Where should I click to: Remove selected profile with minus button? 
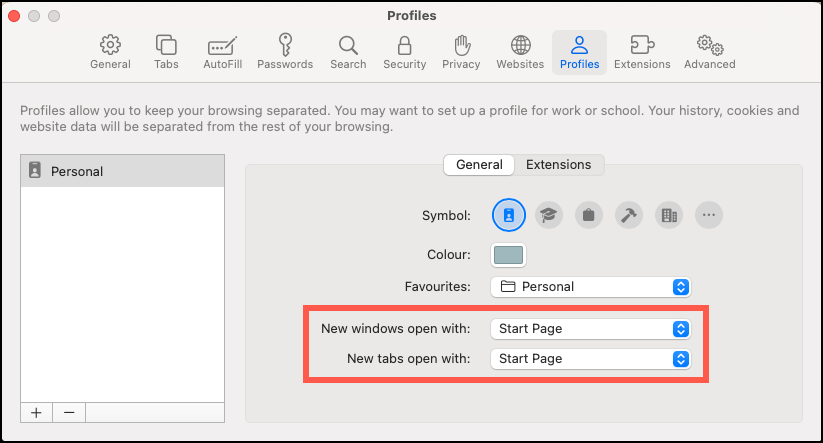tap(69, 413)
